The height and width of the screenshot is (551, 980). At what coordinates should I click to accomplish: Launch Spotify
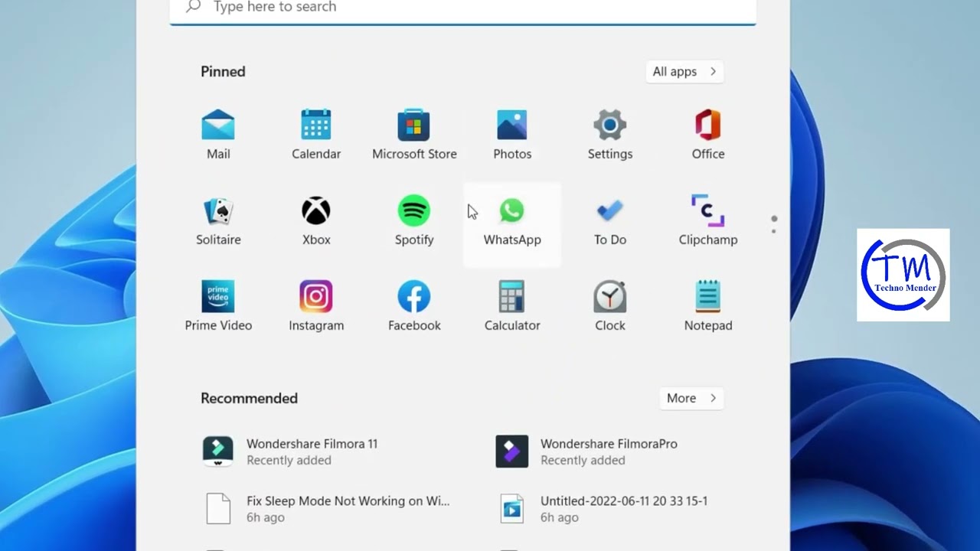pos(414,220)
